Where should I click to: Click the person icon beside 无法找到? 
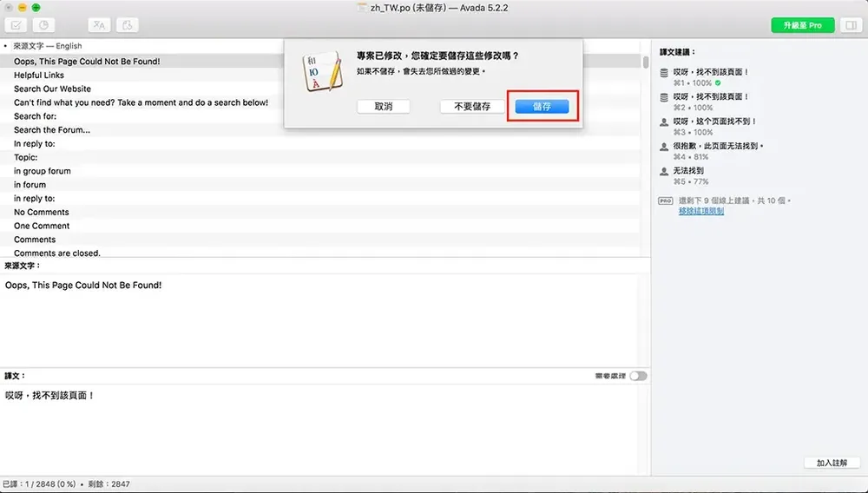(x=664, y=172)
